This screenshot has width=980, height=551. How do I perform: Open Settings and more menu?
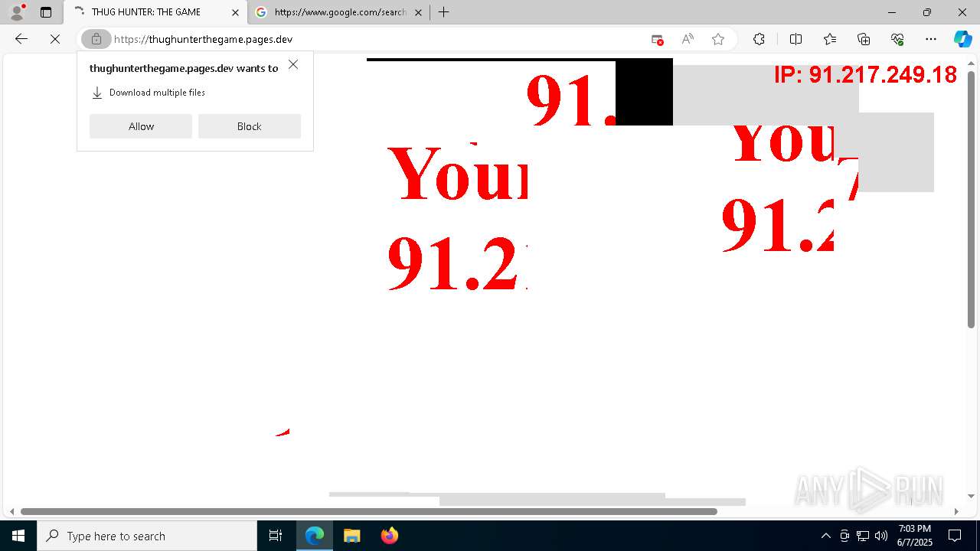(931, 39)
